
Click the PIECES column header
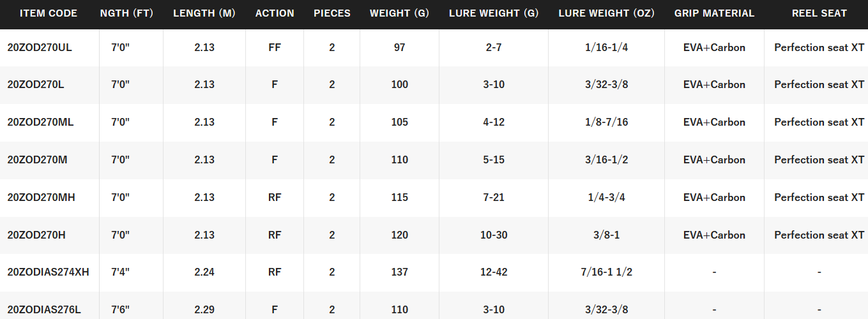(332, 13)
